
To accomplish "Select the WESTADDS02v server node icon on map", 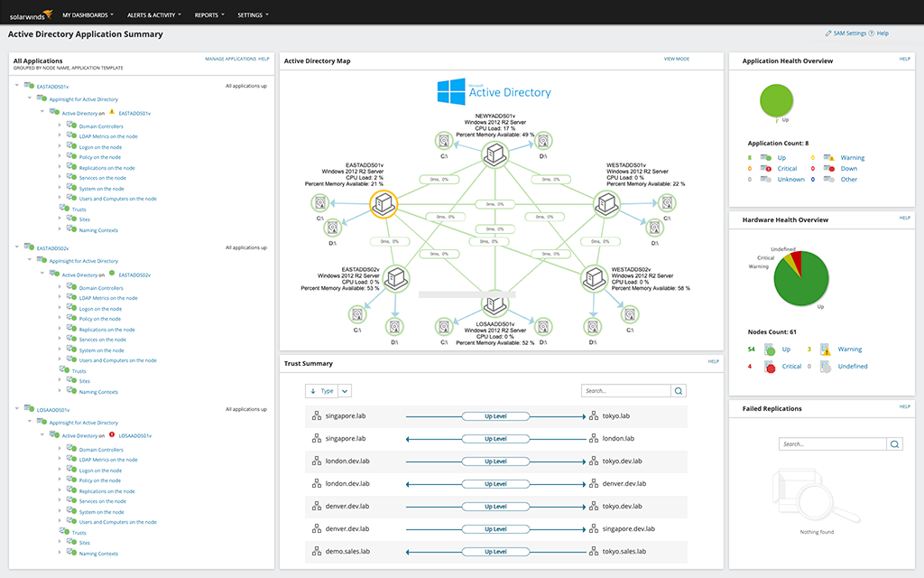I will [x=594, y=278].
